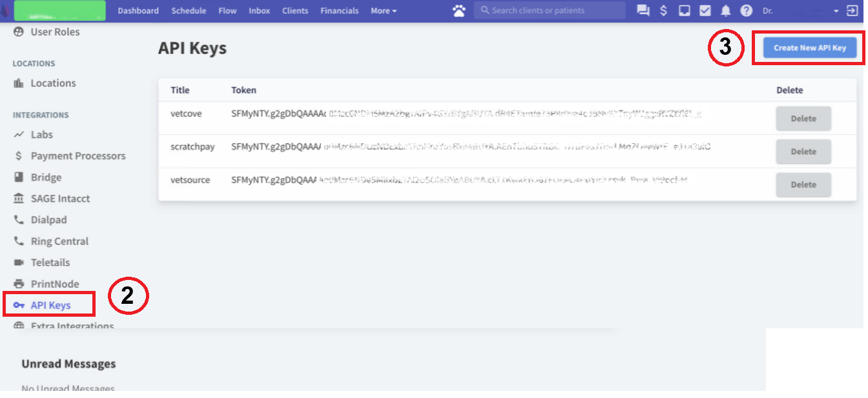
Task: Open the chat messages icon
Action: (643, 11)
